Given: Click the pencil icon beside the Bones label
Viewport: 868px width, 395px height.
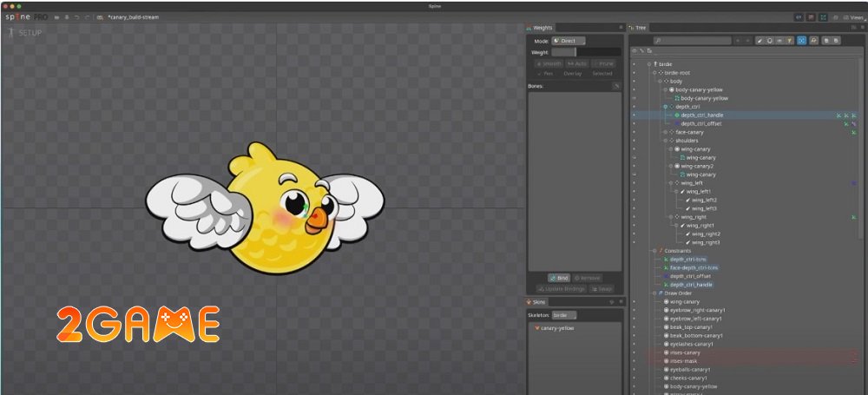Looking at the screenshot, I should click(616, 86).
